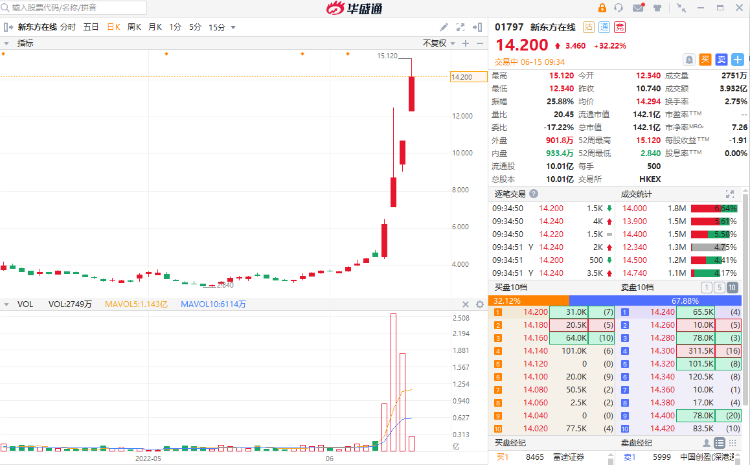This screenshot has width=750, height=465.
Task: Click the stock search input field
Action: coord(74,8)
